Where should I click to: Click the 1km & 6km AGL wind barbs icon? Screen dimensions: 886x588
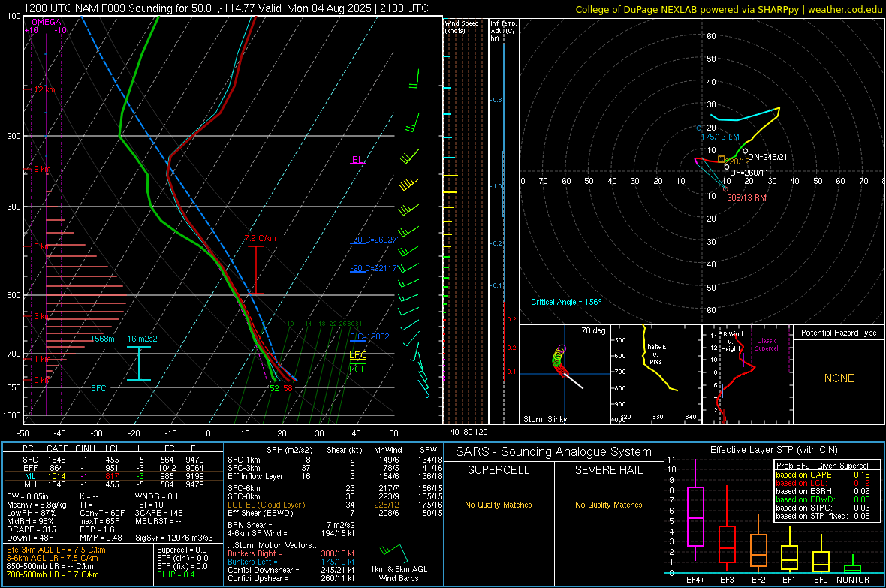pos(394,553)
